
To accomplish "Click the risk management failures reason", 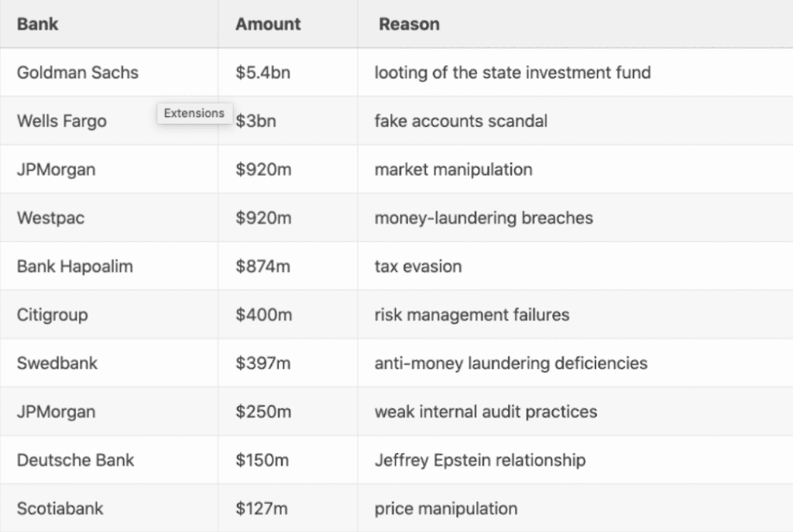I will point(472,314).
